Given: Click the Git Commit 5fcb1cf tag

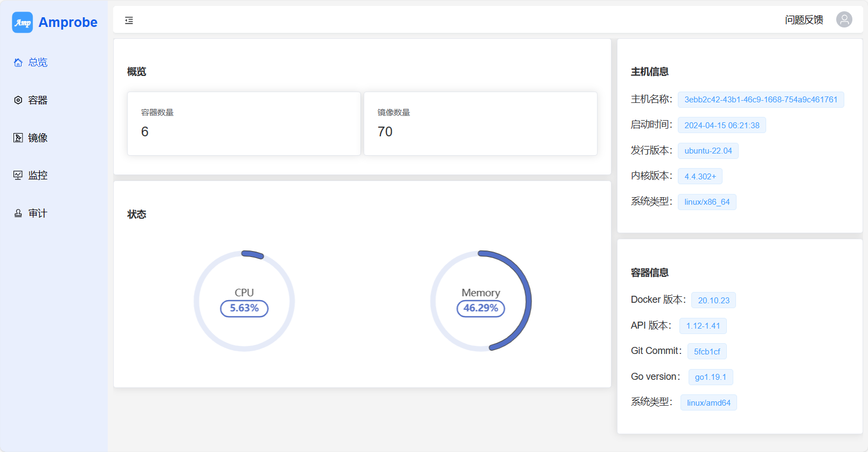Looking at the screenshot, I should tap(707, 351).
